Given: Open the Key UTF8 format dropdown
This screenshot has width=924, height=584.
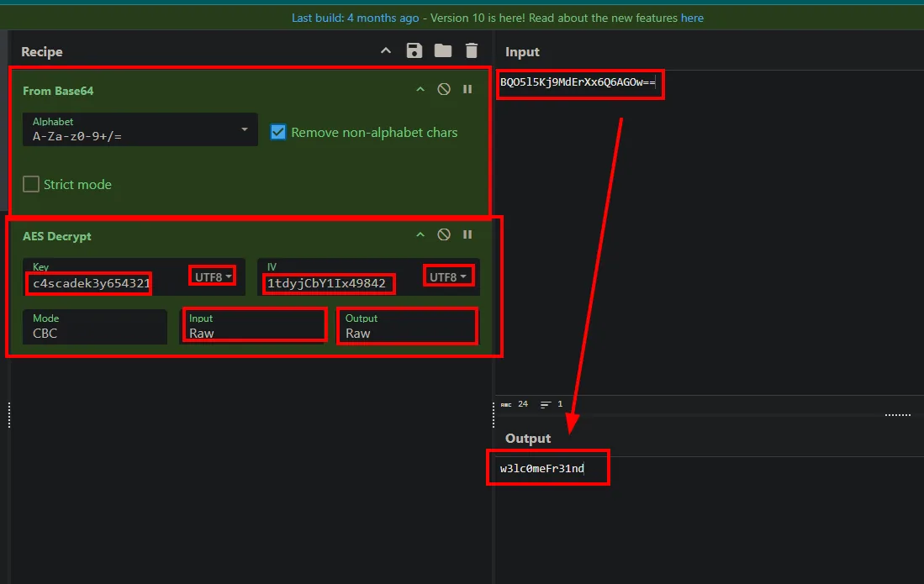Looking at the screenshot, I should [x=213, y=276].
